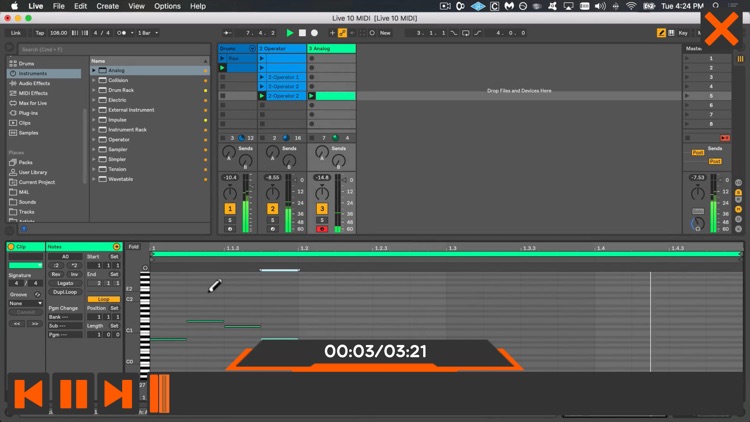
Task: Toggle Draw Mode pencil in control bar
Action: pyautogui.click(x=661, y=33)
